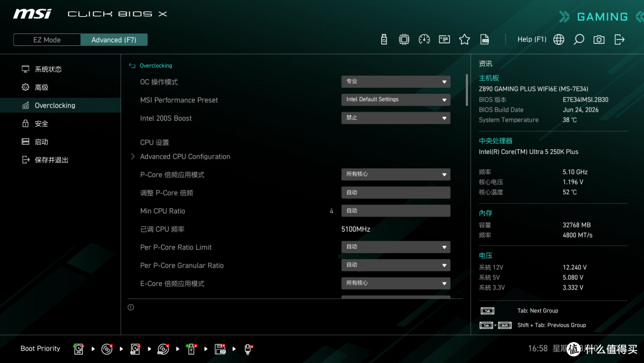The image size is (644, 363).
Task: Open the CPU chip info icon
Action: coord(404,39)
